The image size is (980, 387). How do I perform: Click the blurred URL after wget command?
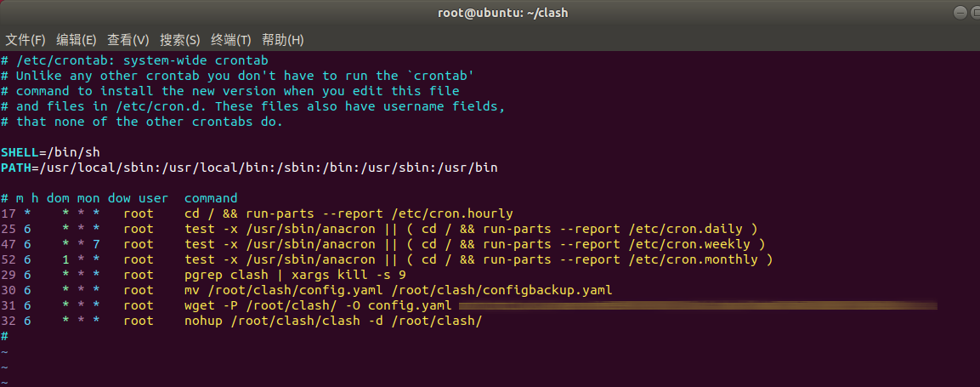pyautogui.click(x=697, y=305)
